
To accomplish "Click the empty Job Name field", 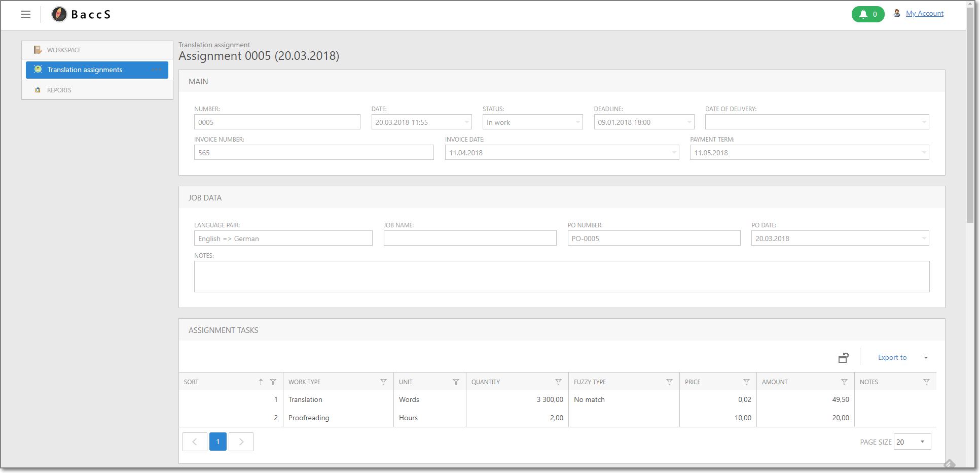I will click(470, 238).
